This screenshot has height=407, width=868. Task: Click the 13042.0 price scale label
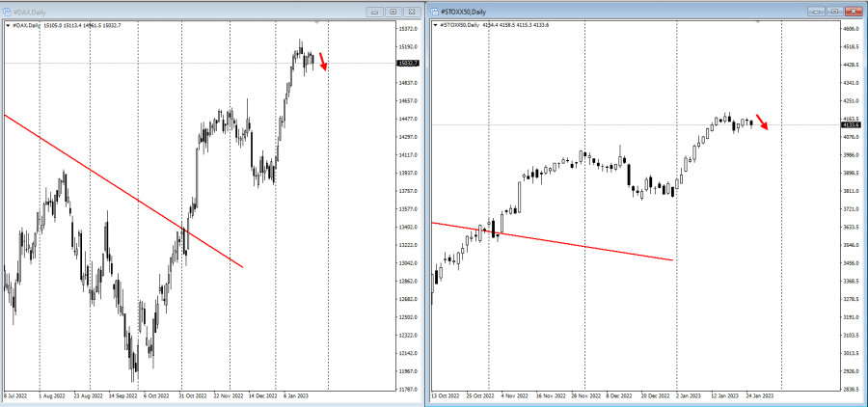click(x=408, y=263)
